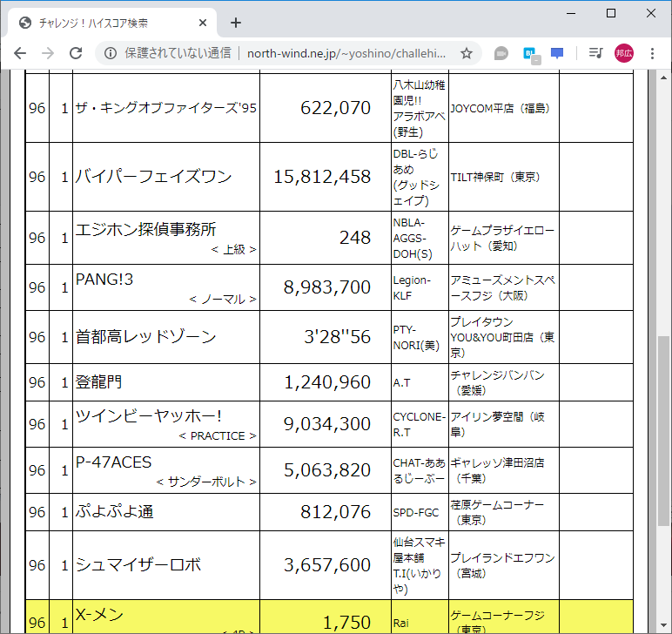
Task: Click the vertical scrollbar thumb
Action: coord(663,431)
